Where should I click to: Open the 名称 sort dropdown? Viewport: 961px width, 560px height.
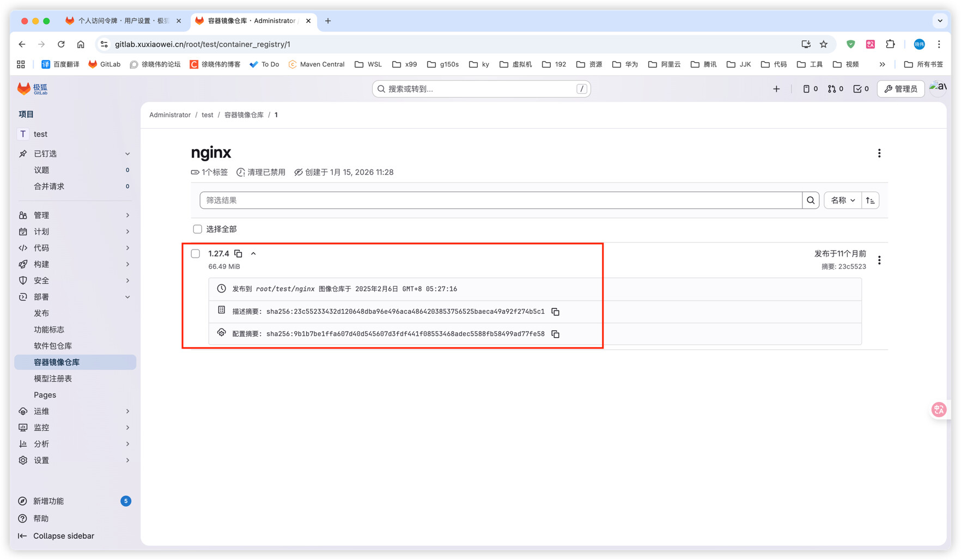[842, 200]
